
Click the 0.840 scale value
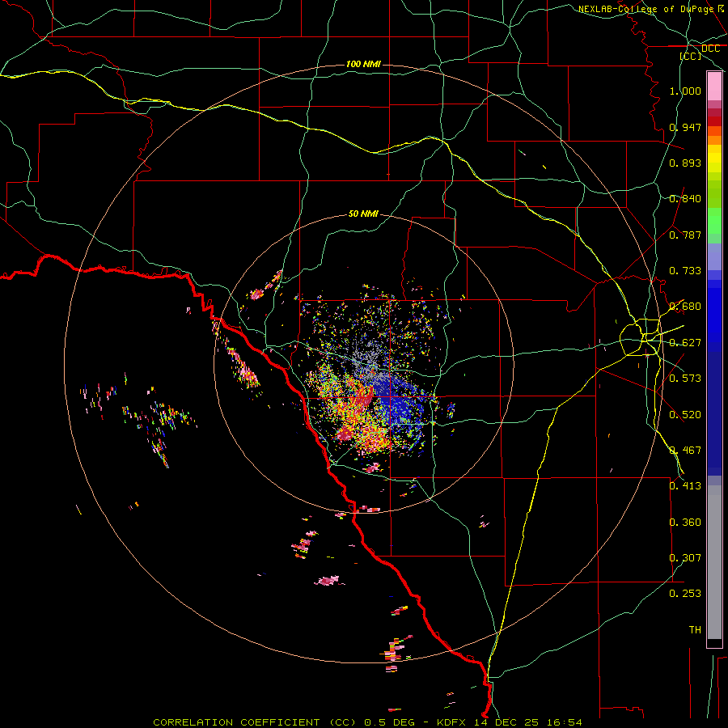coord(685,199)
